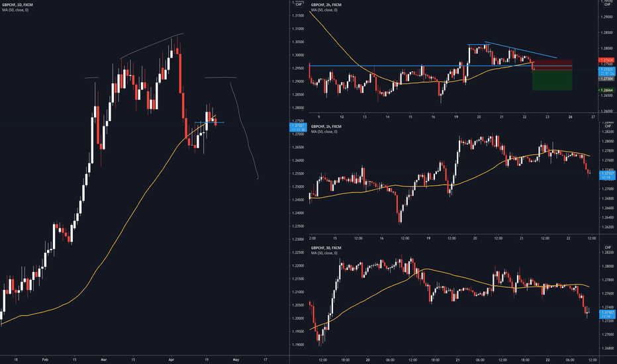Click the GBPCHF, 2h, FXCM pane title
This screenshot has height=364, width=617.
point(326,5)
